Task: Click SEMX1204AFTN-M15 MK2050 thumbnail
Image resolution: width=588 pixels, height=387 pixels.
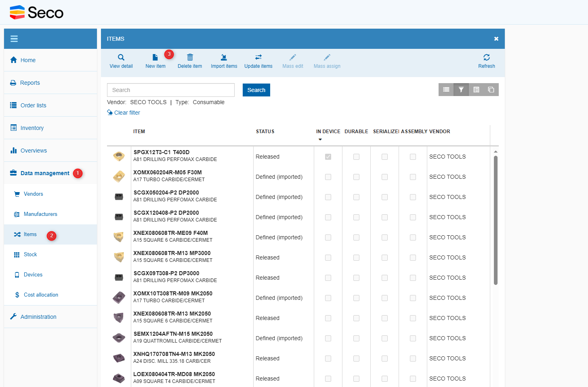Action: [119, 338]
